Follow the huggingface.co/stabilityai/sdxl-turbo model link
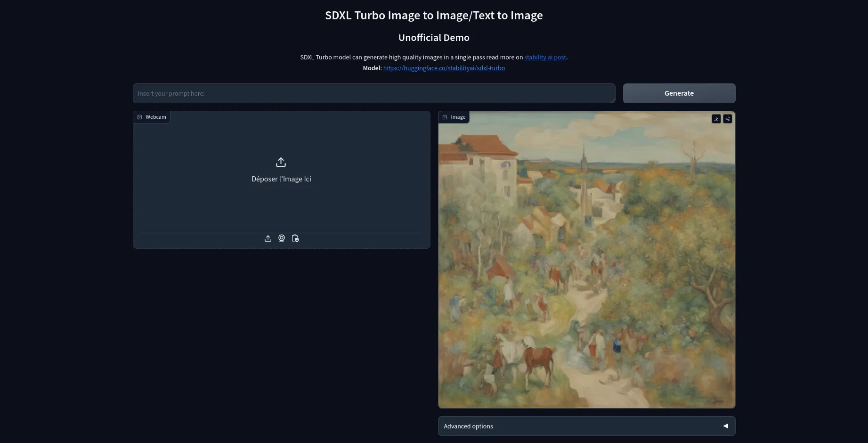The width and height of the screenshot is (868, 443). click(x=444, y=68)
